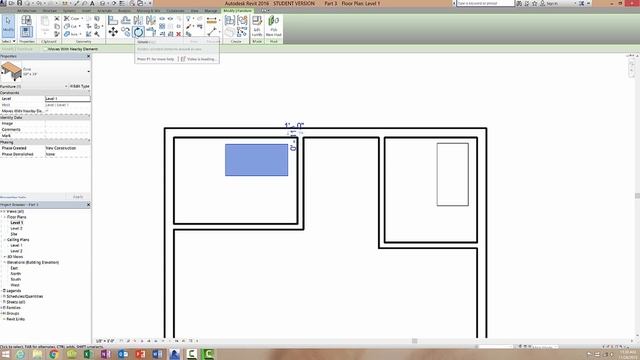Click the Align tool icon

tap(113, 20)
